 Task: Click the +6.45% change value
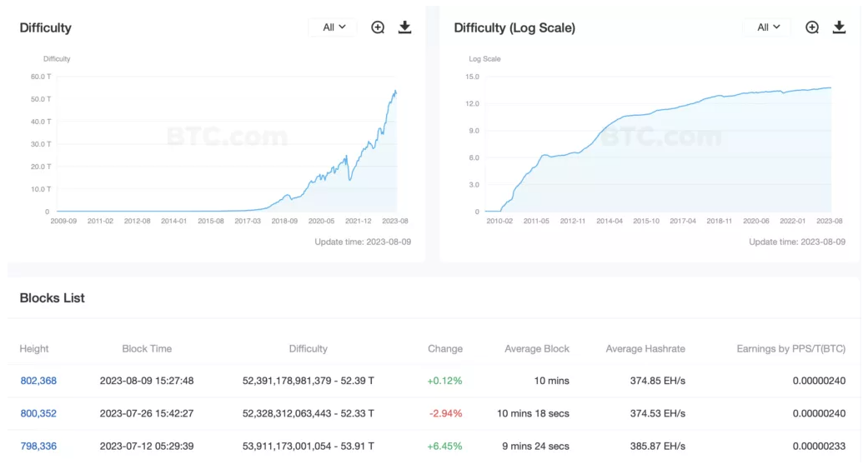tap(444, 446)
